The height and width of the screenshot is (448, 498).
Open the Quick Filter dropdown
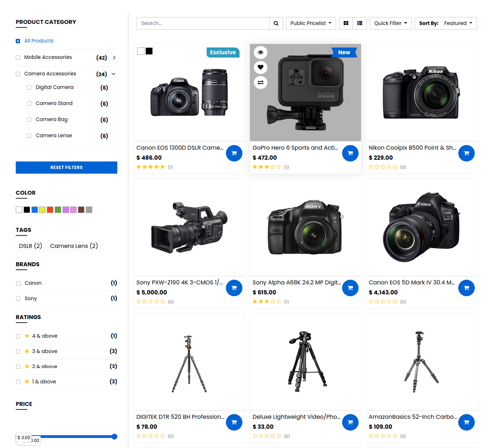point(391,23)
